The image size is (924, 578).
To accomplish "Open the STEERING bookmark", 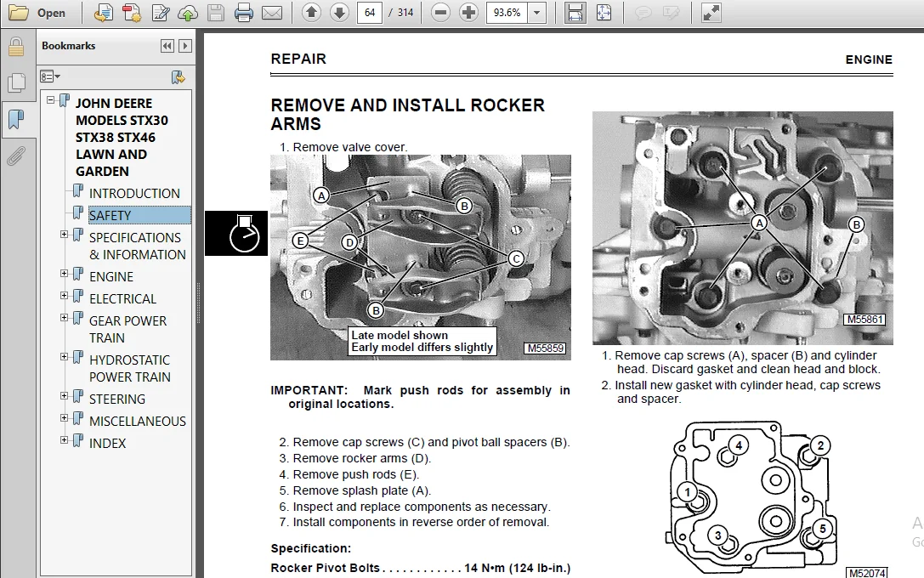I will coord(117,399).
